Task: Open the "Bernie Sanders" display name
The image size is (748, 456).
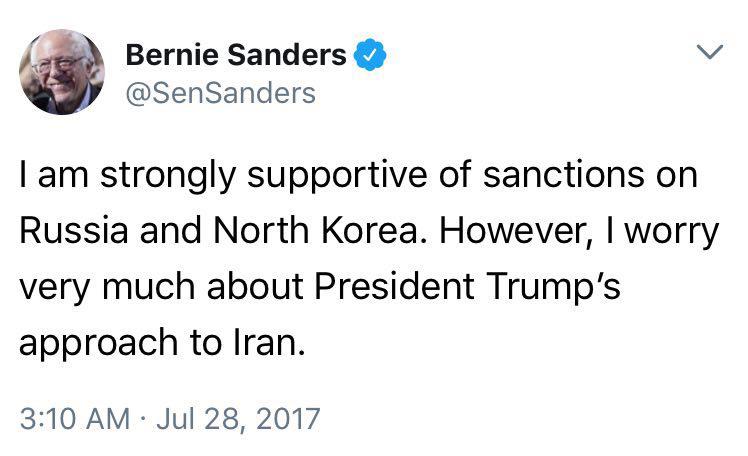Action: pos(236,56)
